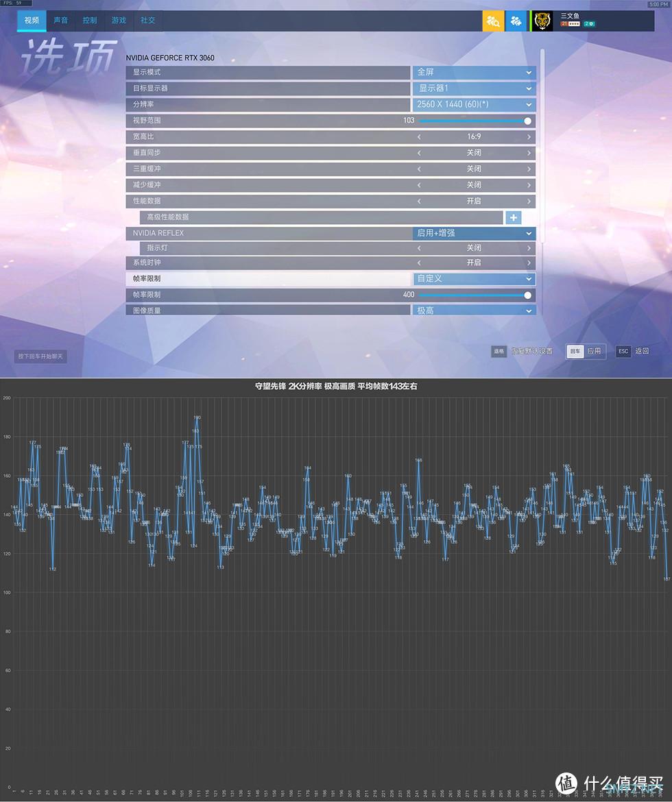Toggle 性能数据 with its left arrow
This screenshot has width=672, height=802.
(419, 201)
